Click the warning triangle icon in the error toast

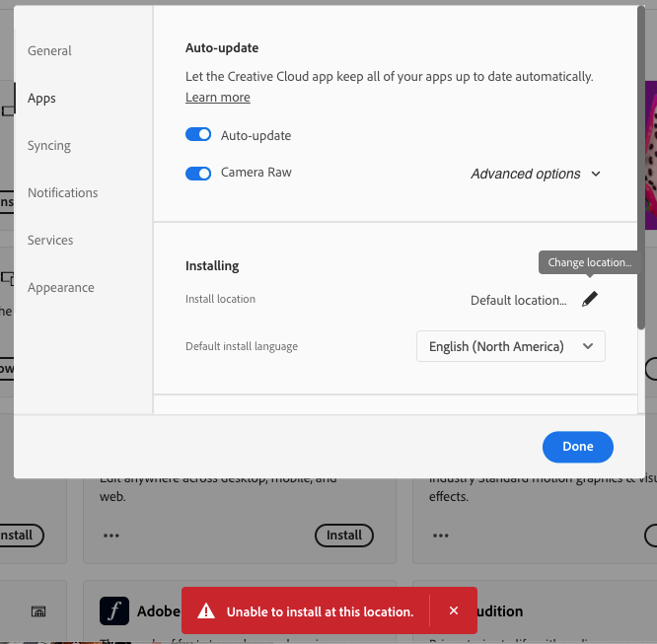[206, 610]
